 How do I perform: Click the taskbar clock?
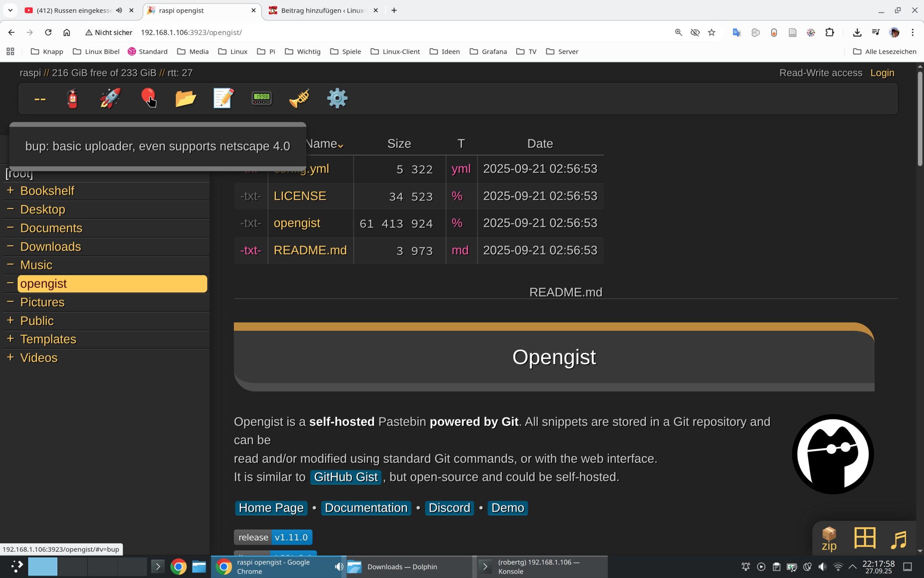click(878, 566)
